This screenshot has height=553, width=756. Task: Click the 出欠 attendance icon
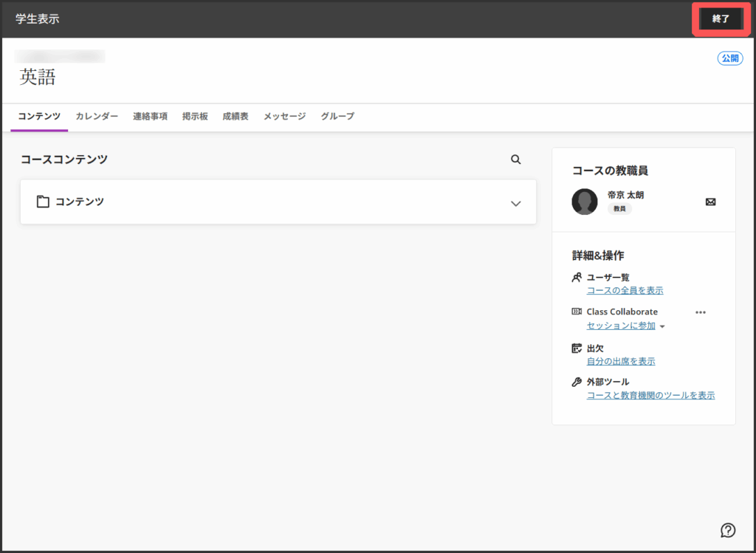coord(577,348)
